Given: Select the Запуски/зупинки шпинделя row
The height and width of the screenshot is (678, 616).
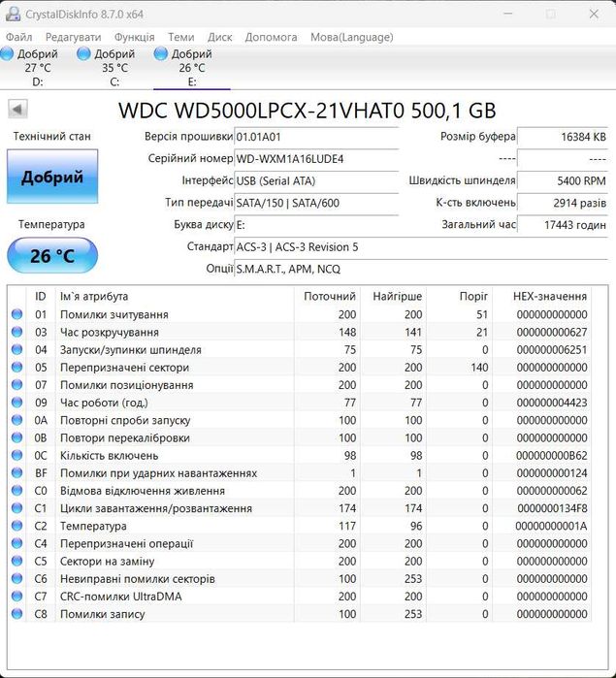Looking at the screenshot, I should (300, 349).
